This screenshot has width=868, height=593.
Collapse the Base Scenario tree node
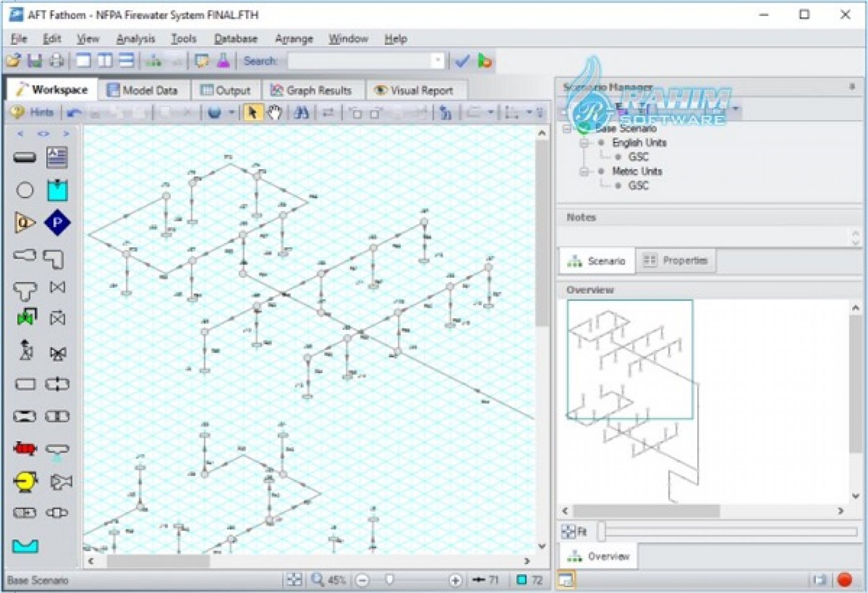pyautogui.click(x=567, y=128)
